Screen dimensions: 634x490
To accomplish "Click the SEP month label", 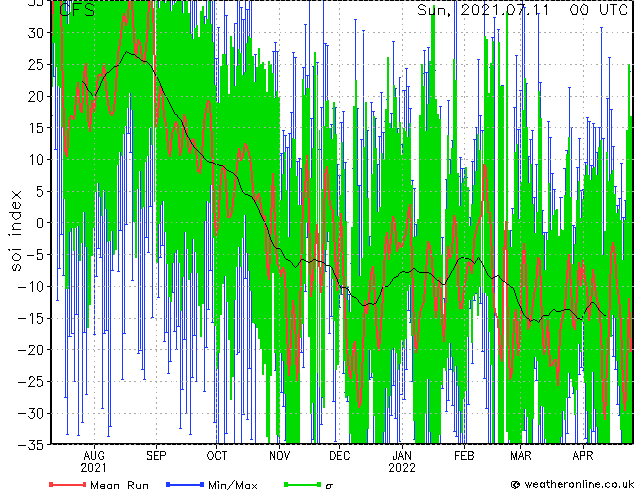I will (x=156, y=456).
